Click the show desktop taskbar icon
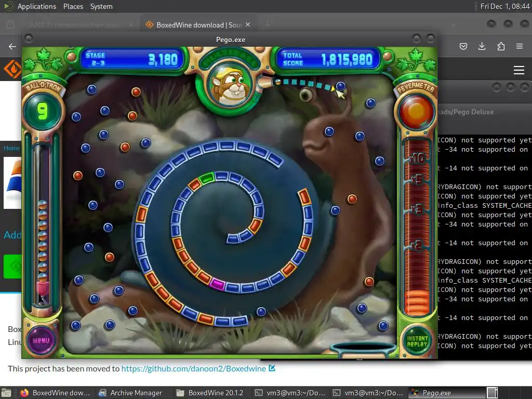 [6, 393]
